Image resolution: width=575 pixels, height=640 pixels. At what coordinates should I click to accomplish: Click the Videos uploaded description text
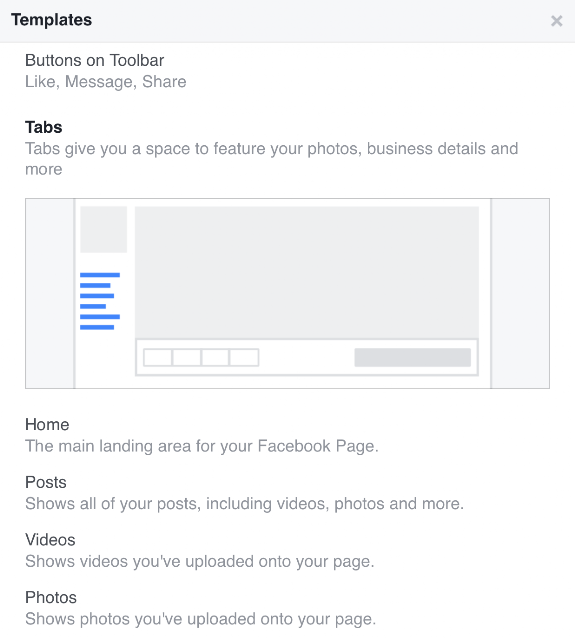200,562
